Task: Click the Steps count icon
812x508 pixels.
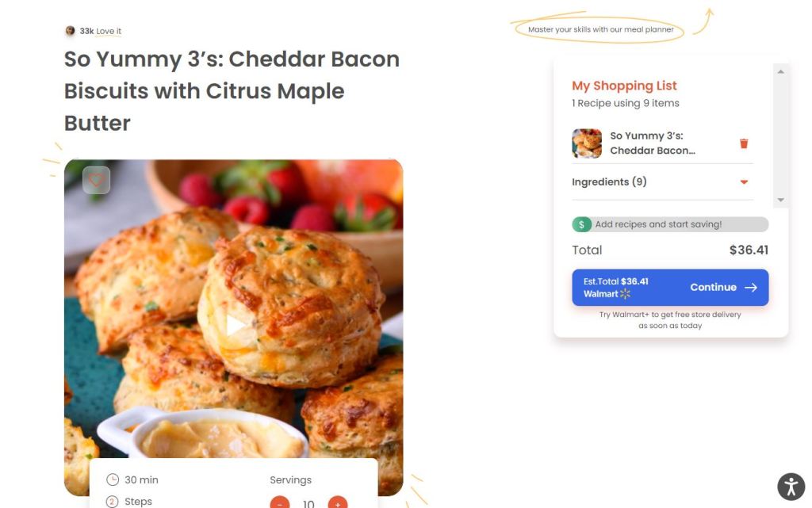Action: [113, 501]
